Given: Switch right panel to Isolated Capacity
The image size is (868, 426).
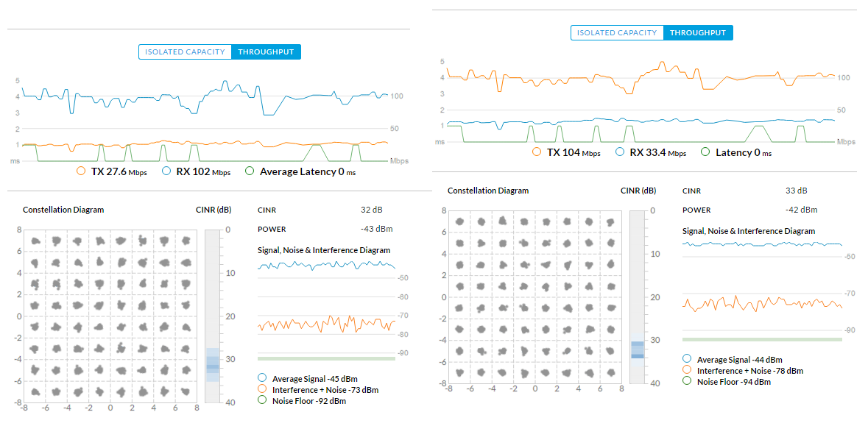Looking at the screenshot, I should tap(617, 33).
